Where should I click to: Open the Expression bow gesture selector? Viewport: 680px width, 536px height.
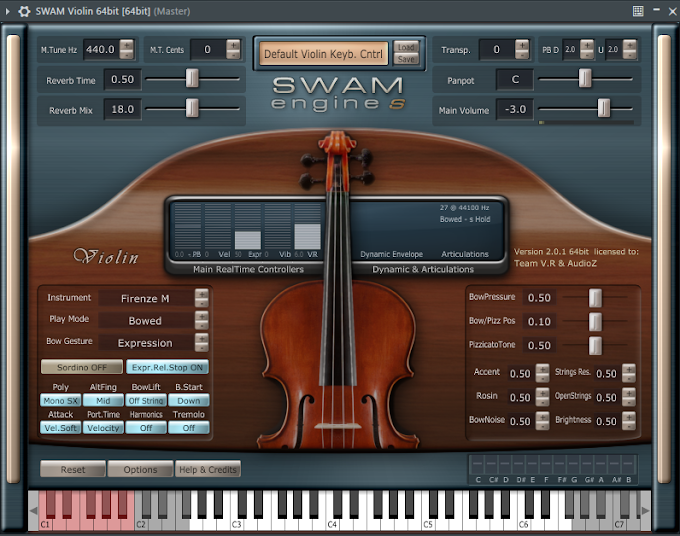pyautogui.click(x=145, y=343)
